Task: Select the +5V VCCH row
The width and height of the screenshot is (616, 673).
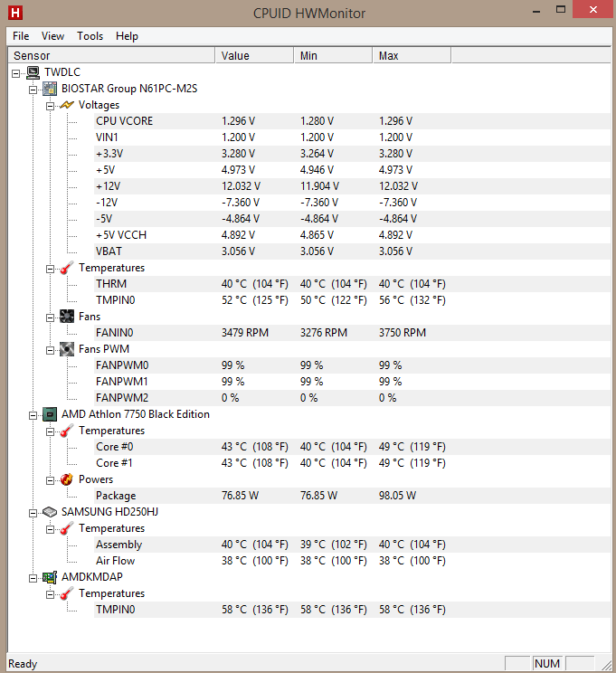Action: pos(352,235)
